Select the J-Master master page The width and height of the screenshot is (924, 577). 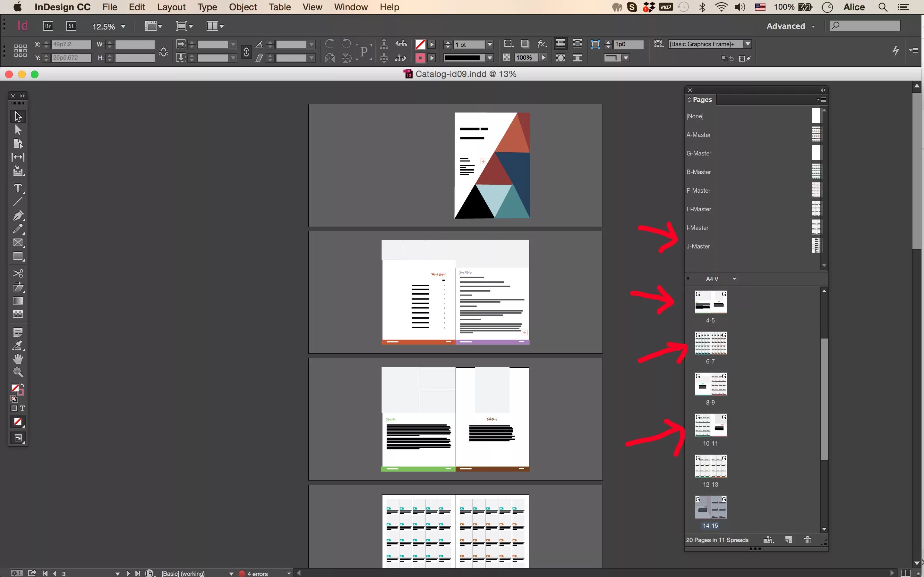pyautogui.click(x=698, y=246)
